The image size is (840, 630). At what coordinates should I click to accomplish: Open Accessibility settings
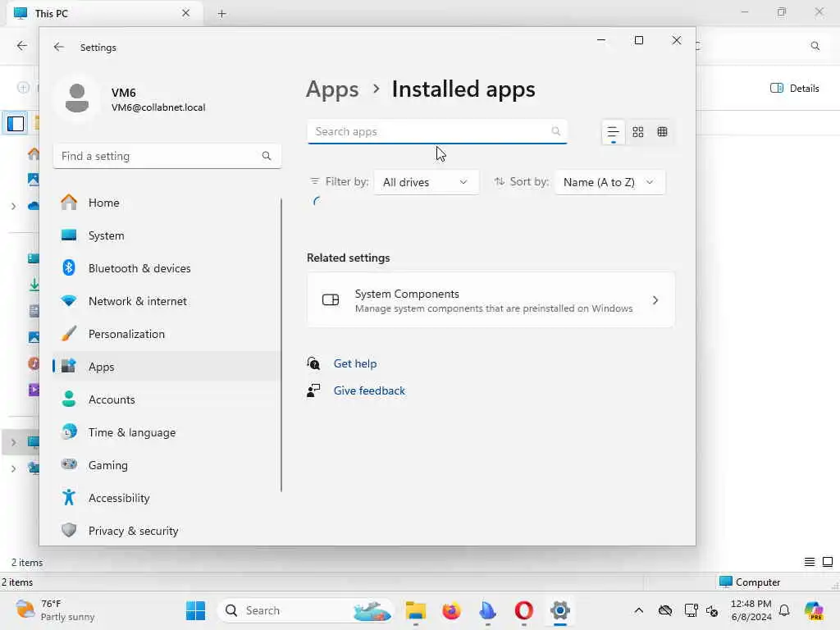(x=167, y=498)
